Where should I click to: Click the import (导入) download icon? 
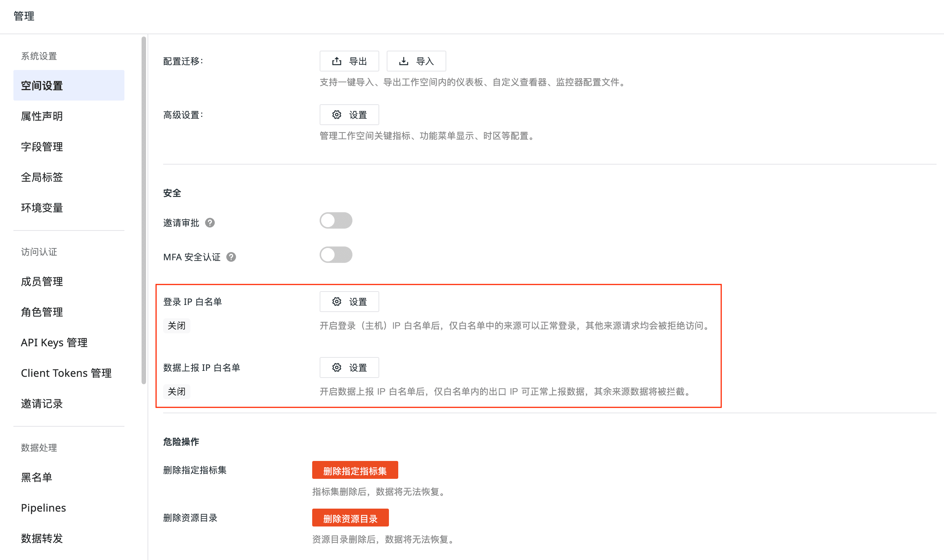click(x=403, y=61)
